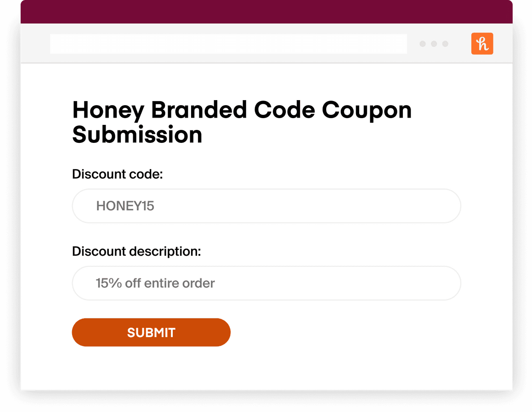This screenshot has width=532, height=412.
Task: Select the "15% off entire order" text
Action: pos(155,283)
